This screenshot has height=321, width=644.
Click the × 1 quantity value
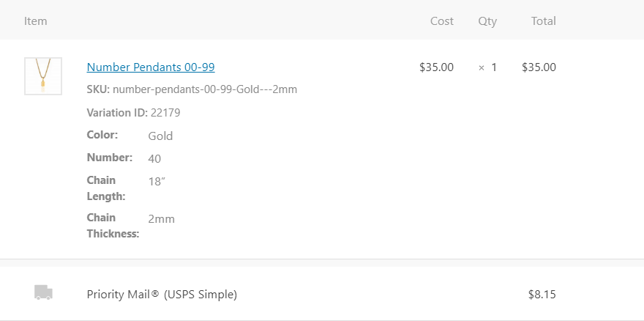pos(487,67)
